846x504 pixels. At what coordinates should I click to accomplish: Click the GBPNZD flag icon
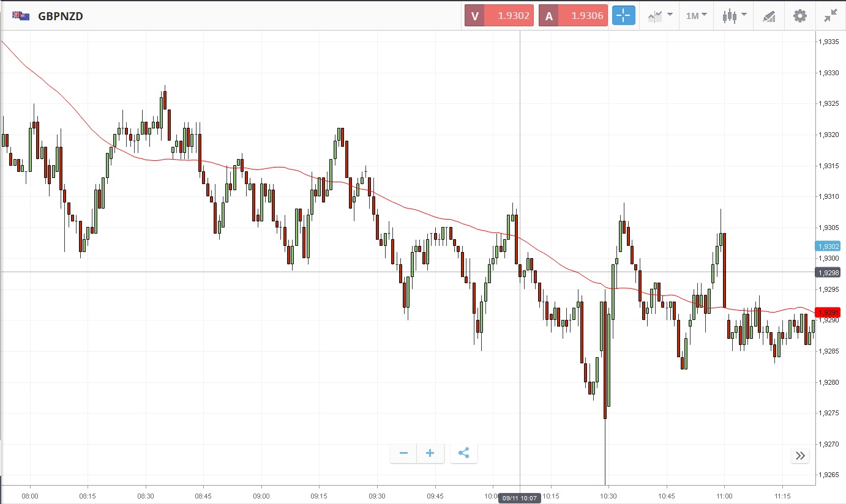coord(21,16)
